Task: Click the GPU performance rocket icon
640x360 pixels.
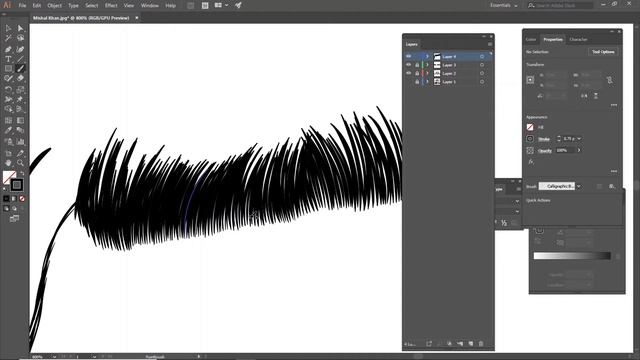Action: pos(238,5)
